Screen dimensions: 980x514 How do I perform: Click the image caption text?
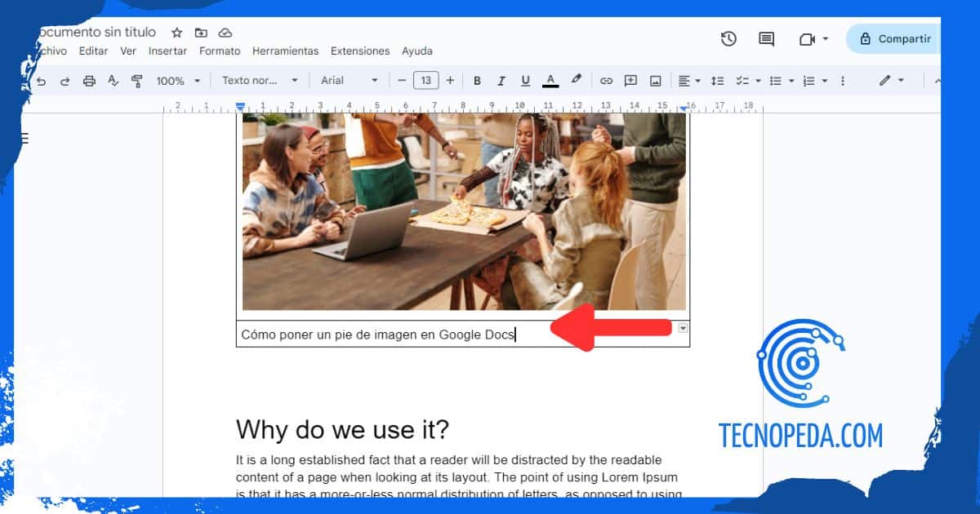pyautogui.click(x=378, y=335)
